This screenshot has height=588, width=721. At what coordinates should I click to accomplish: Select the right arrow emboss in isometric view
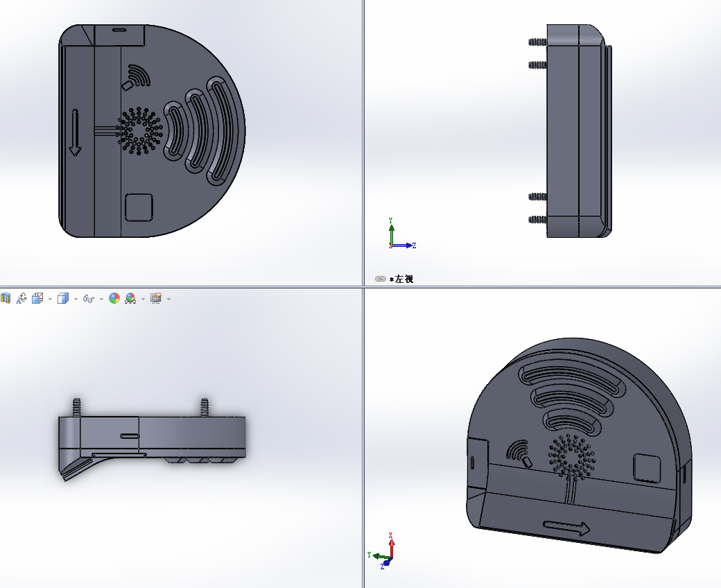(x=566, y=528)
